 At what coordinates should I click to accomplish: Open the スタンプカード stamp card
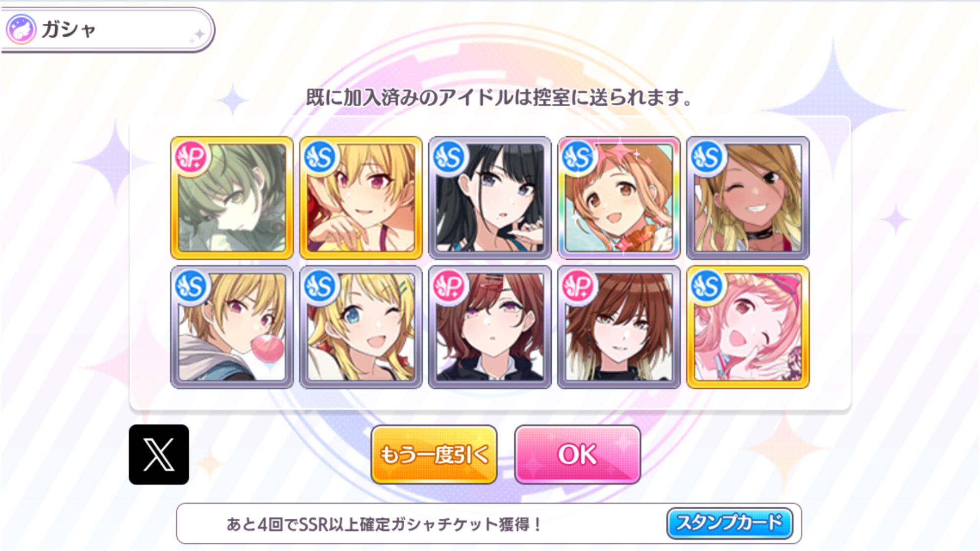pos(730,523)
